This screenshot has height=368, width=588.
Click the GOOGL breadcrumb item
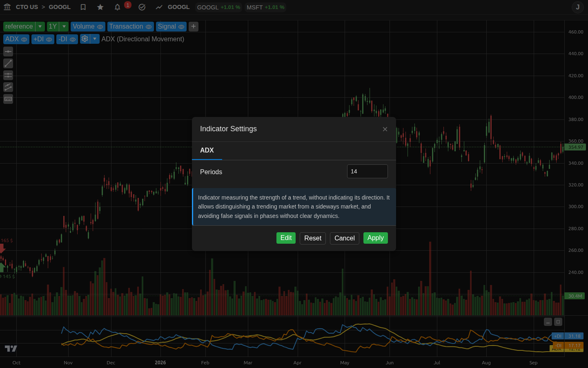point(60,7)
